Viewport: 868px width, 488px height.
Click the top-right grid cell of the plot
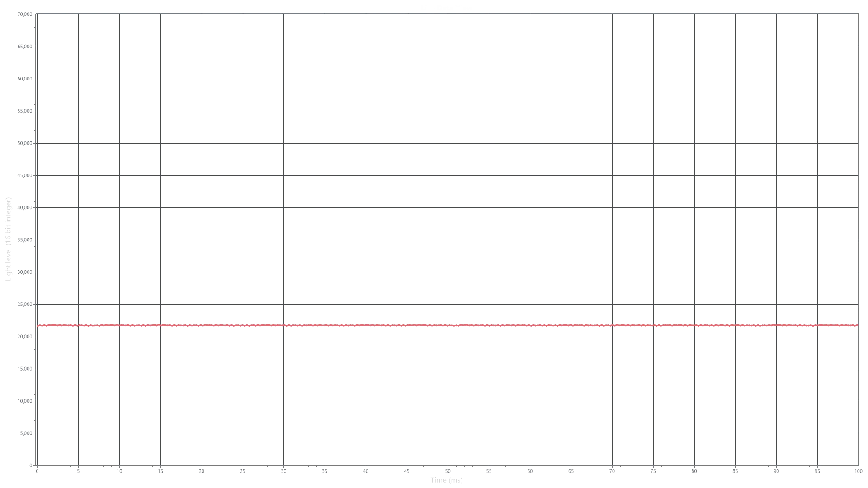(839, 29)
